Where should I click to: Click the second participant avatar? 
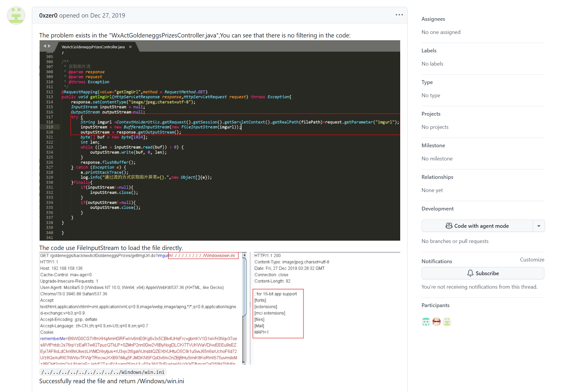click(x=436, y=322)
